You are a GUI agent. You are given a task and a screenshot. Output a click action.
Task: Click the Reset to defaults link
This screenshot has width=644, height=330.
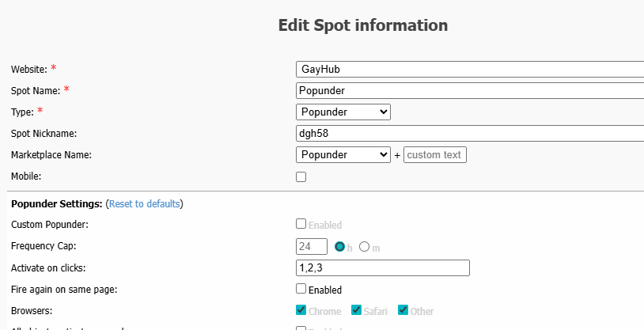145,203
